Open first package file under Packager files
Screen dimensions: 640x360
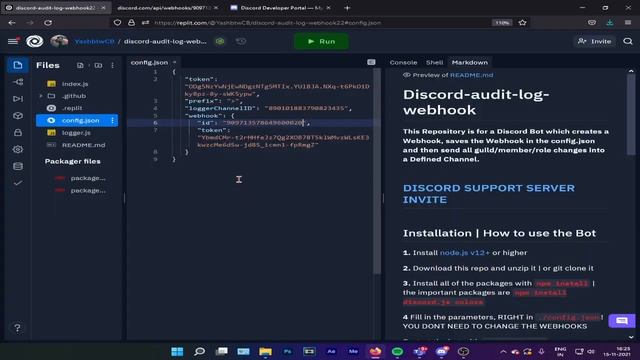88,178
